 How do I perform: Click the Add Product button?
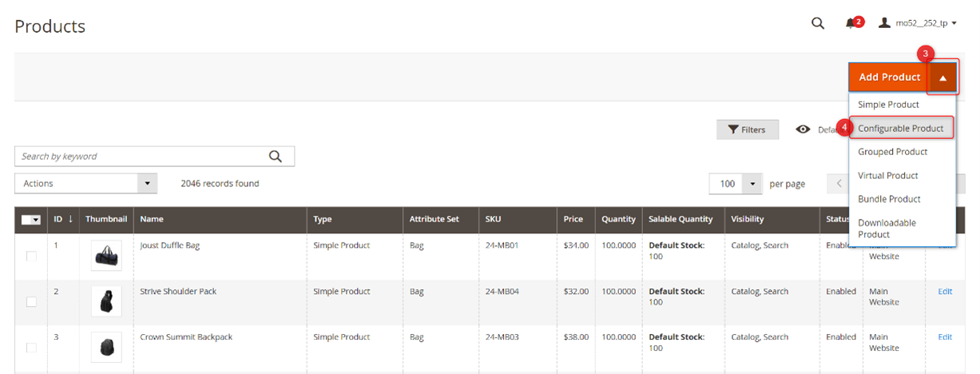point(889,78)
